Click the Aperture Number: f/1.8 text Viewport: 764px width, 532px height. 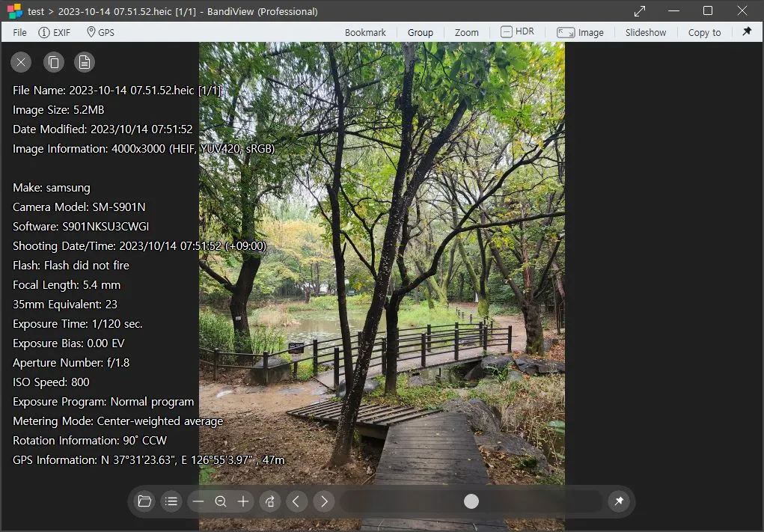pos(71,364)
